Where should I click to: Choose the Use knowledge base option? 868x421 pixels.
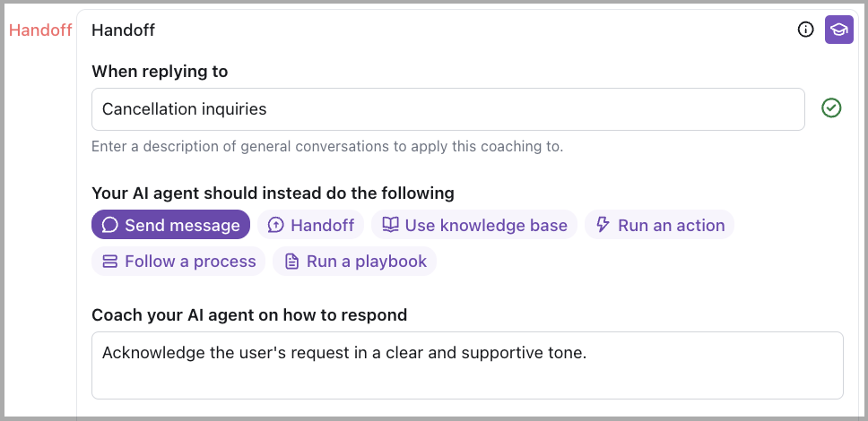(475, 225)
